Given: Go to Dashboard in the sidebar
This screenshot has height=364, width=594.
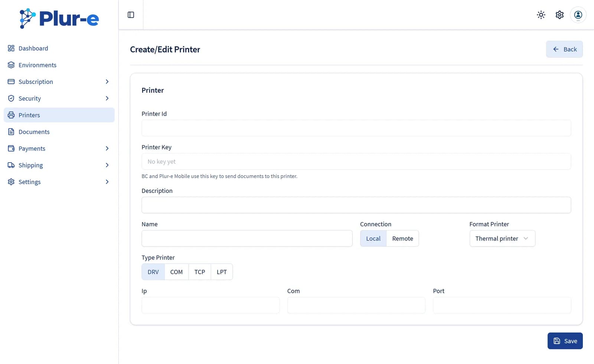Looking at the screenshot, I should click(59, 48).
